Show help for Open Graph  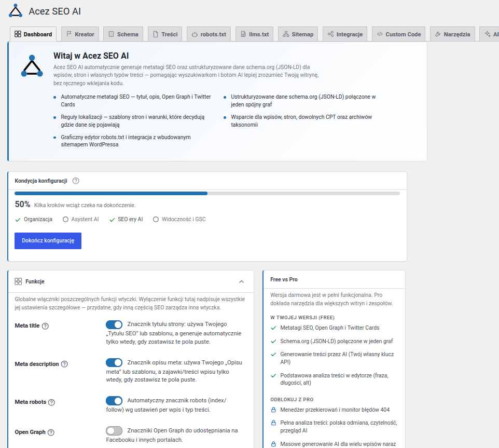point(51,432)
